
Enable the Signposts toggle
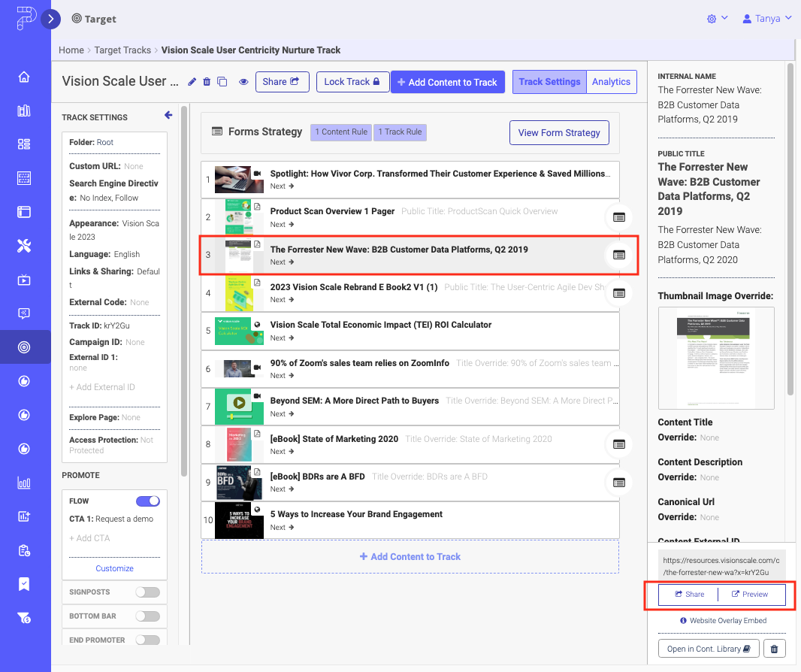tap(148, 592)
